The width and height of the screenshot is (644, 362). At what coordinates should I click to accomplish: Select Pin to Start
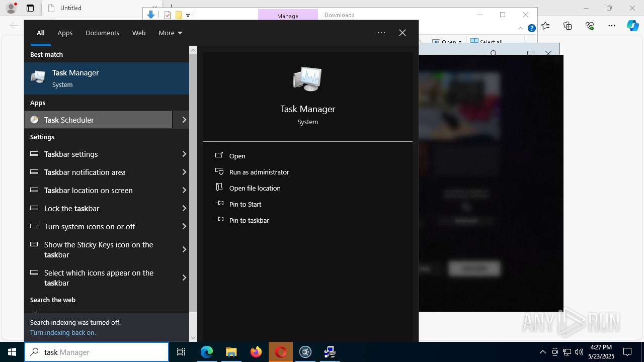coord(245,204)
